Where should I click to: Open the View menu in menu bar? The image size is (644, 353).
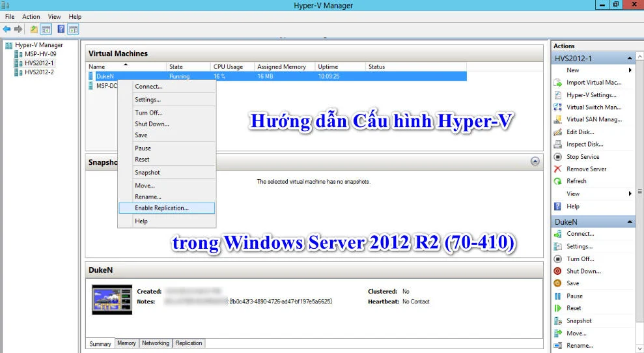54,16
